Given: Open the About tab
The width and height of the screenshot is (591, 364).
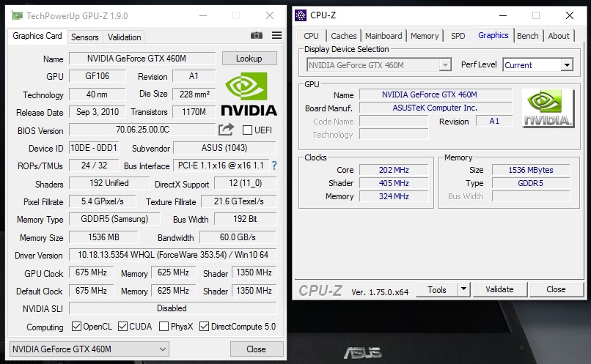Looking at the screenshot, I should (x=559, y=36).
